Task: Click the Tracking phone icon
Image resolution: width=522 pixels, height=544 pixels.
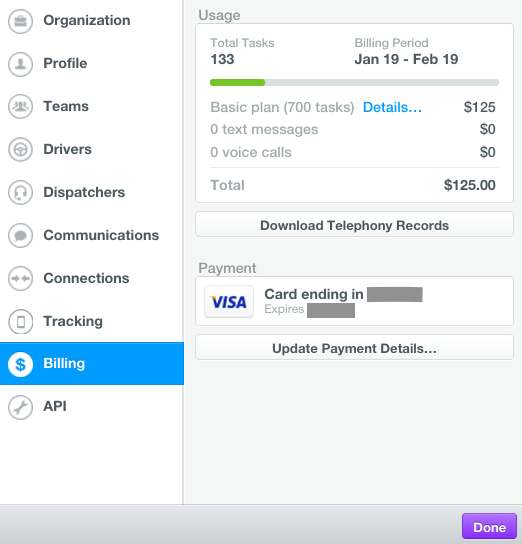Action: tap(20, 321)
